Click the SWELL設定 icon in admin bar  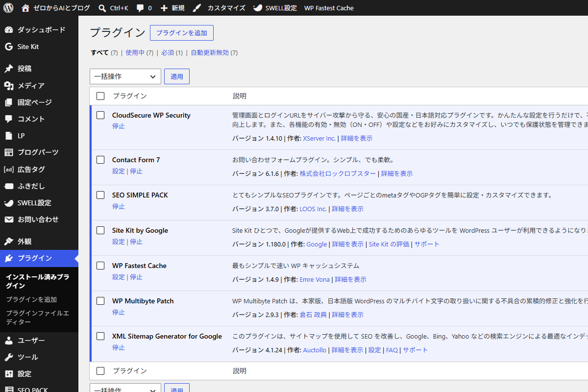[258, 8]
